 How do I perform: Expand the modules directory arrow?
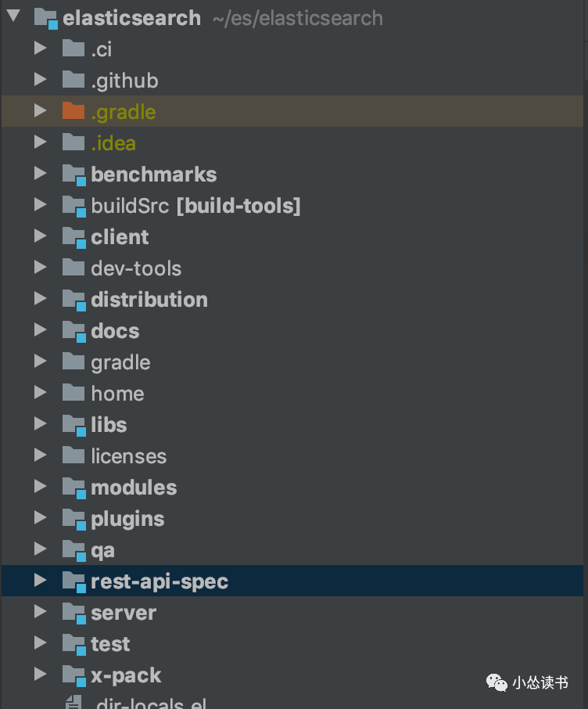pos(41,487)
